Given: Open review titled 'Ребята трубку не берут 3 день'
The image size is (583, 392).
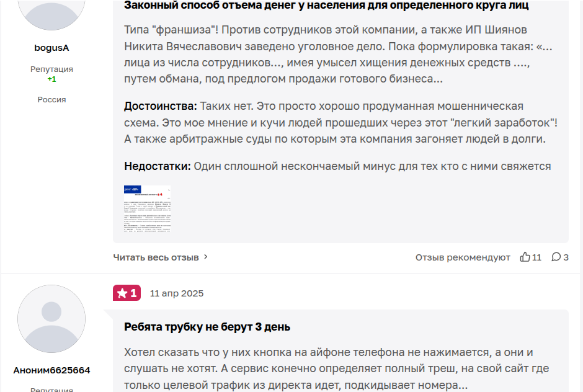Looking at the screenshot, I should pyautogui.click(x=207, y=327).
